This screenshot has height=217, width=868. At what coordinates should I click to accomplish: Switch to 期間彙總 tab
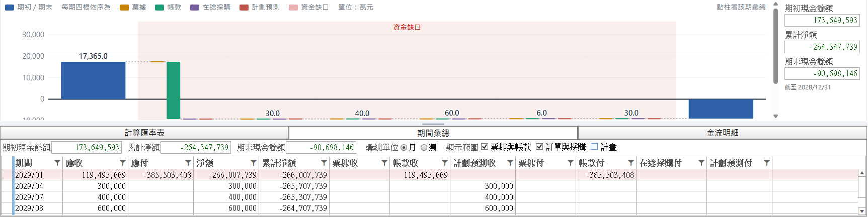click(433, 133)
